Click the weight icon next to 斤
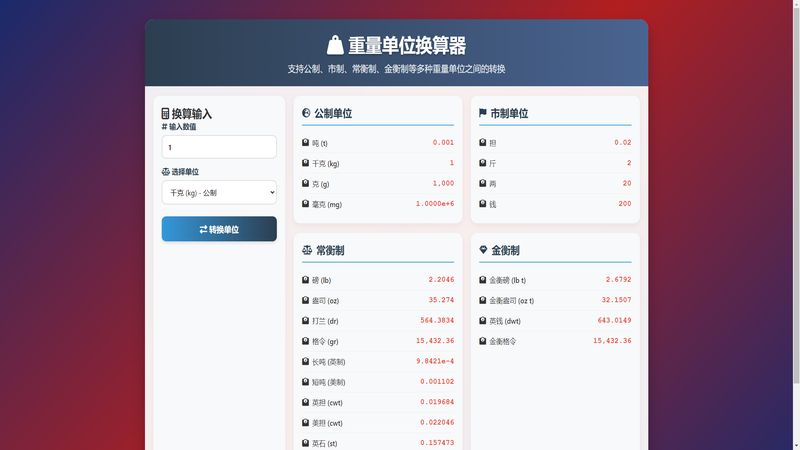800x450 pixels. [483, 163]
